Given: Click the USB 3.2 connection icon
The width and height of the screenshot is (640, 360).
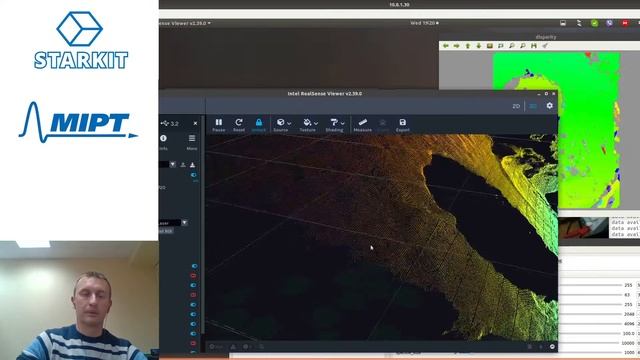Looking at the screenshot, I should [x=164, y=123].
